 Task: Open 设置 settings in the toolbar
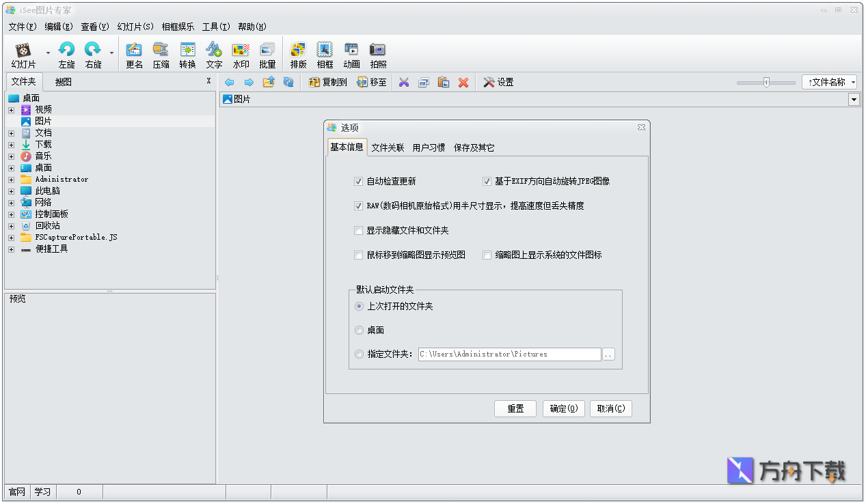(498, 82)
